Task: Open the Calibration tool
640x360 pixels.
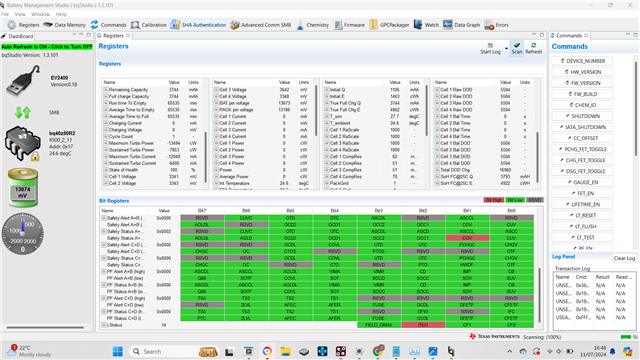Action: (x=149, y=25)
